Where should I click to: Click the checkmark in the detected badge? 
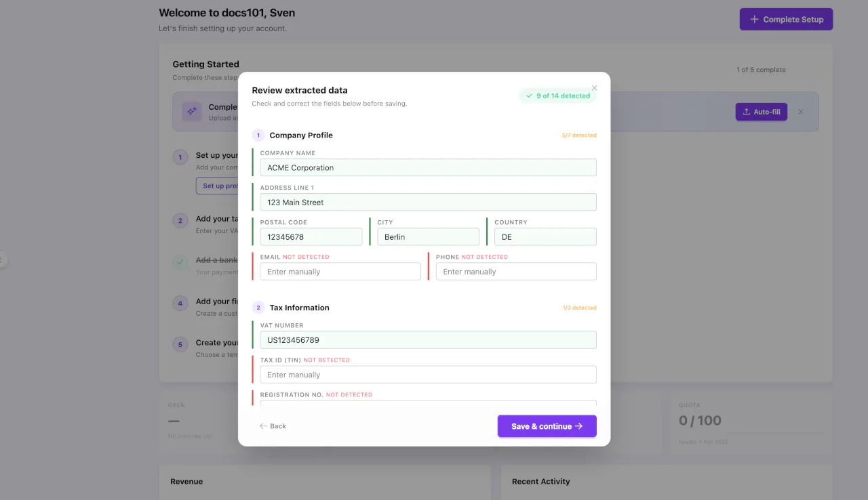point(530,96)
